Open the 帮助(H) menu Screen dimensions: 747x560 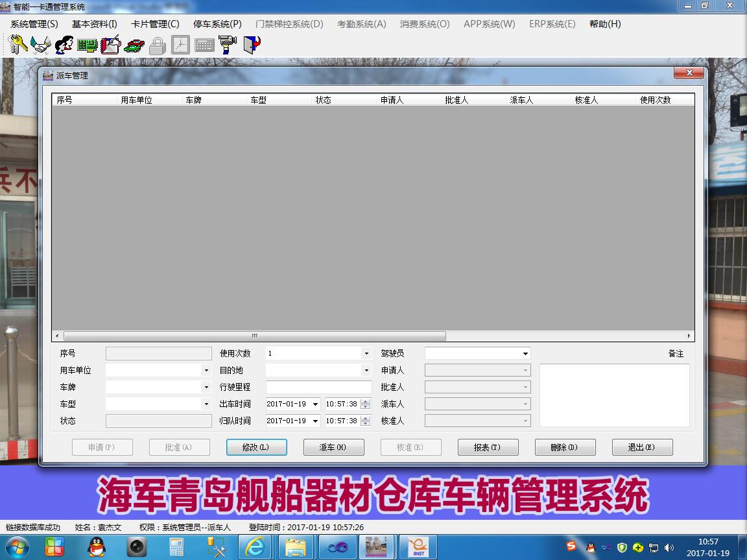point(604,23)
